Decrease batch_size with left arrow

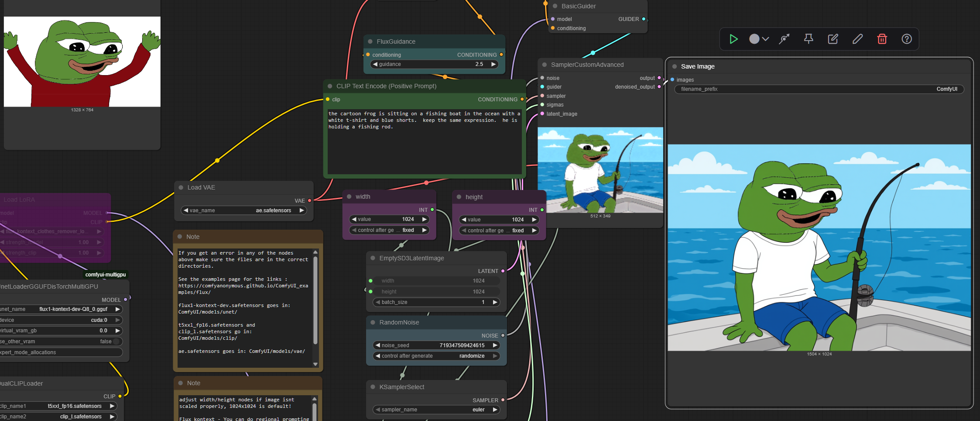pyautogui.click(x=377, y=302)
